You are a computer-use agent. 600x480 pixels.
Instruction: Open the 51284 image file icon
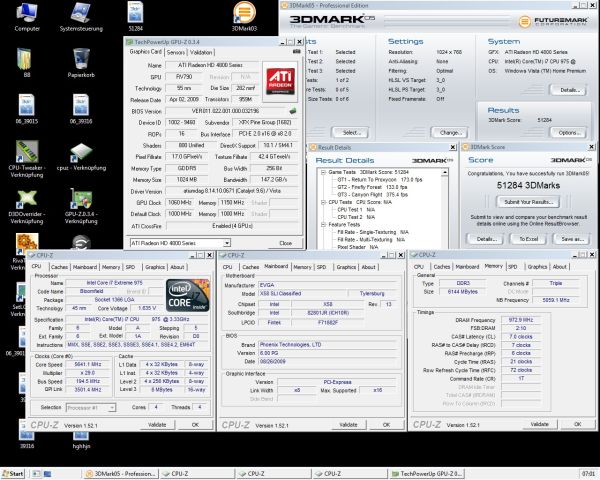click(135, 17)
